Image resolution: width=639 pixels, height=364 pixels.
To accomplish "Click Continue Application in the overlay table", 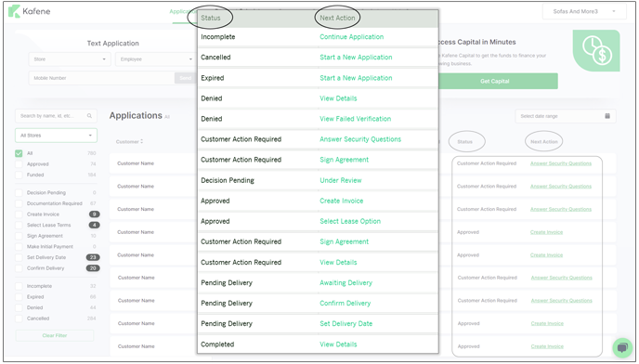I will (x=352, y=37).
